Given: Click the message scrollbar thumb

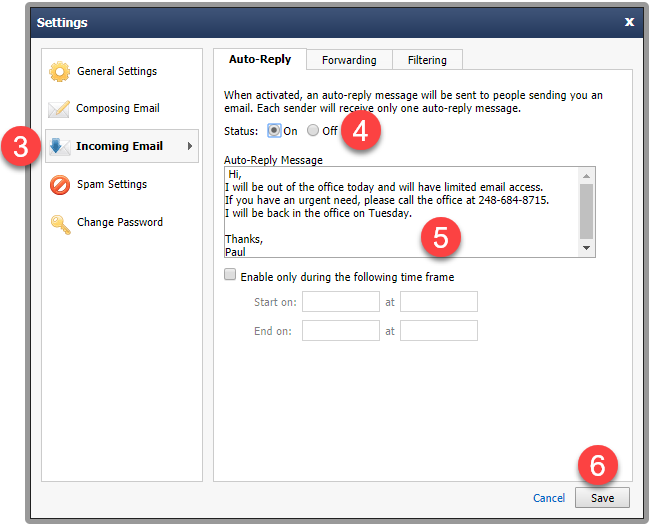Looking at the screenshot, I should point(586,212).
